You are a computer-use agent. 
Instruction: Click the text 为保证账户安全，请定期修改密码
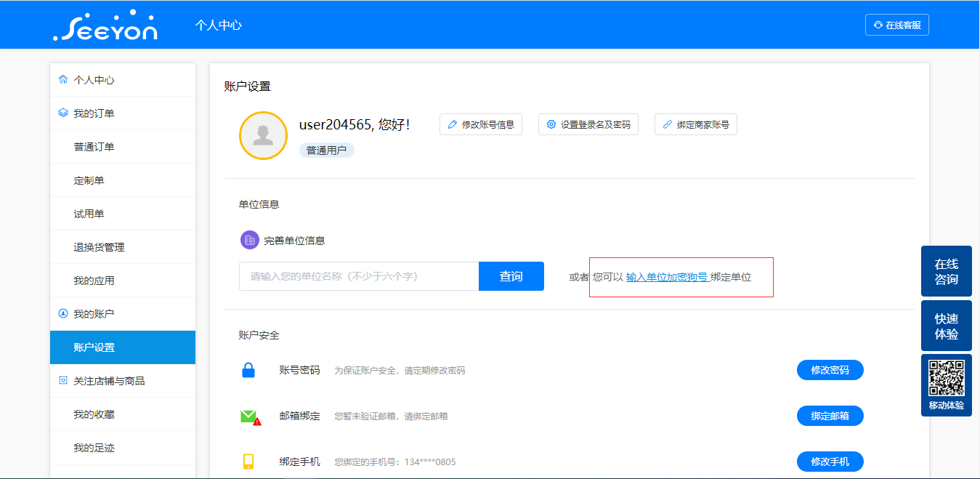[400, 371]
